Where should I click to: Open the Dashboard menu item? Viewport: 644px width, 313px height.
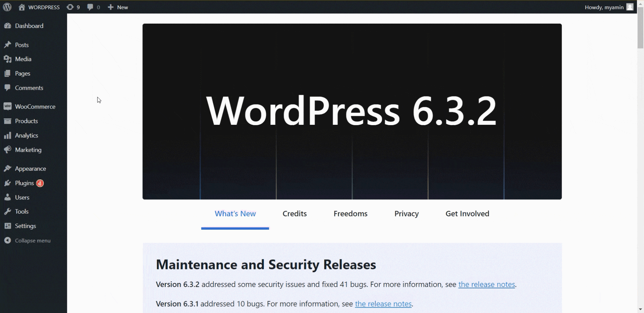pos(29,26)
